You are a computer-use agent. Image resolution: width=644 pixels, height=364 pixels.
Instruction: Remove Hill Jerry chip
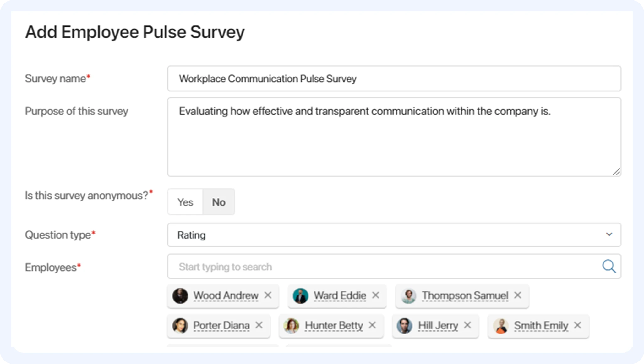(467, 325)
